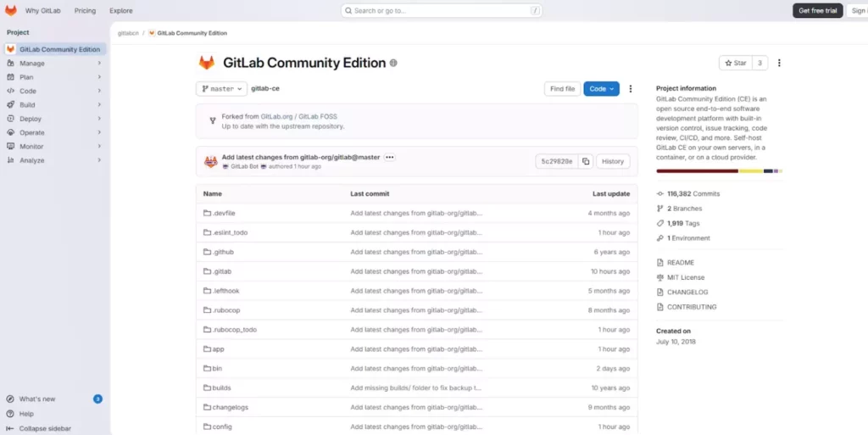Click the What's new sidebar icon

pos(10,399)
